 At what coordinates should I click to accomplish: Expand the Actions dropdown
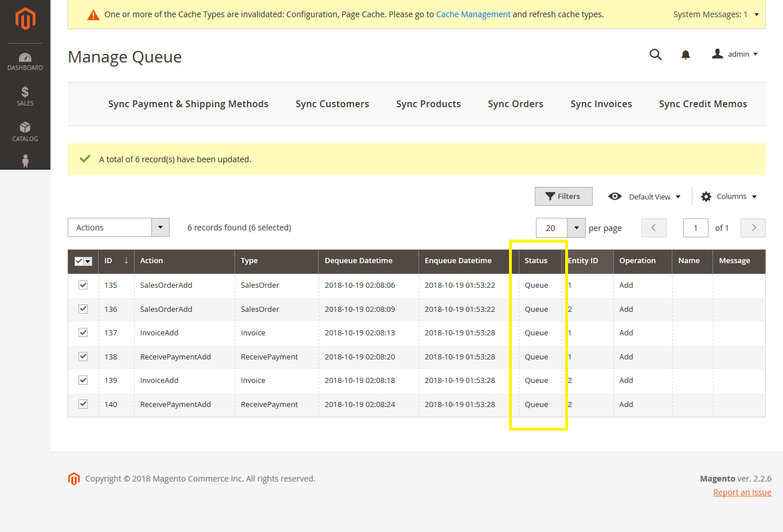119,228
